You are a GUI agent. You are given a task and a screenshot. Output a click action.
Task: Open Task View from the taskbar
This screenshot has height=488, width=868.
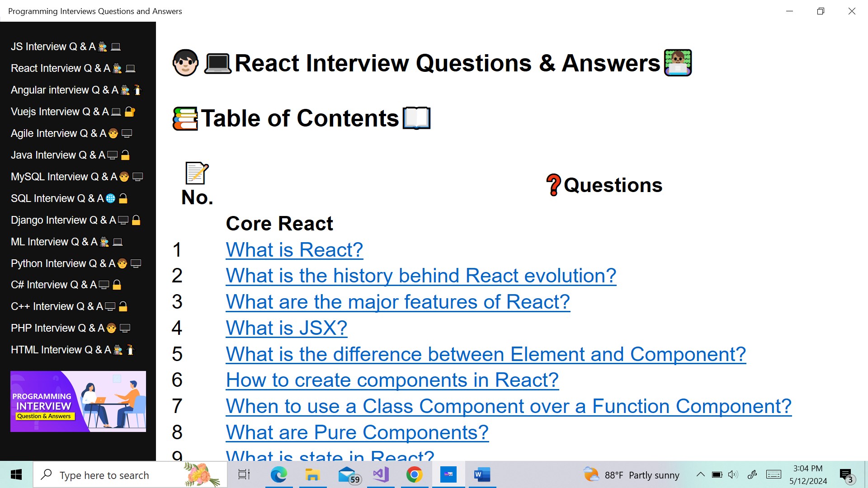click(244, 474)
